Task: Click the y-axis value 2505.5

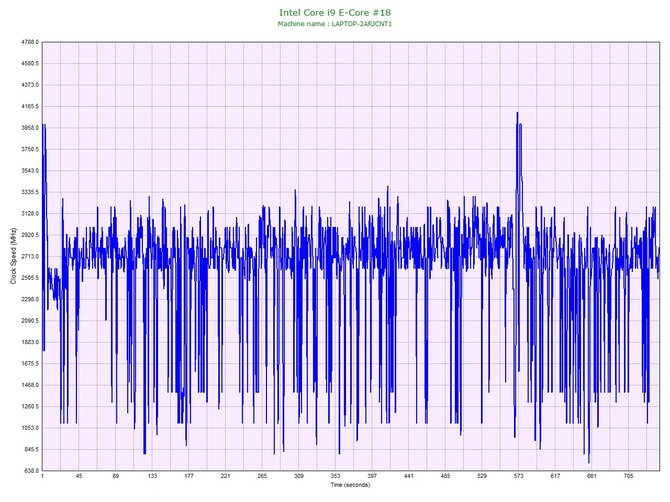Action: pos(30,278)
